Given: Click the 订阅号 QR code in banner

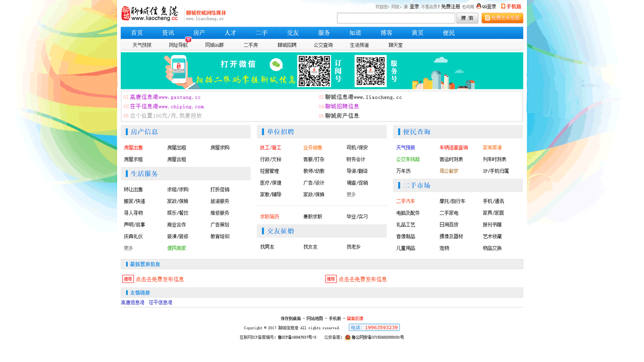Looking at the screenshot, I should tap(314, 71).
